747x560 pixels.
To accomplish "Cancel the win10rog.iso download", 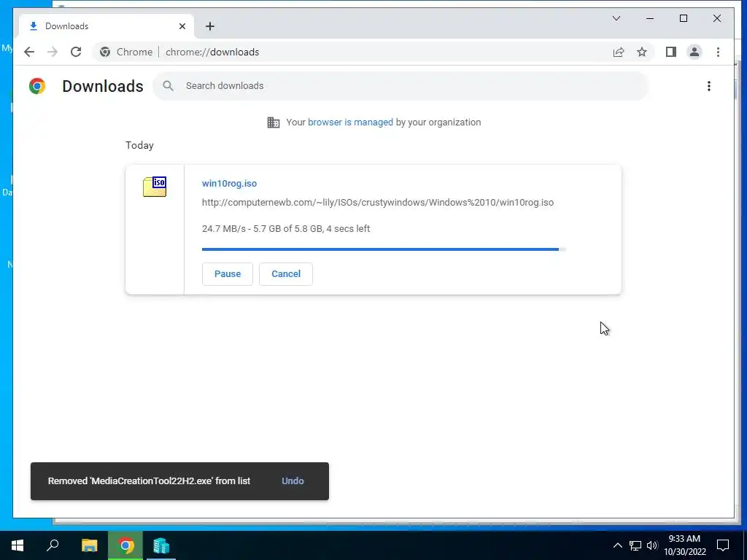I will pyautogui.click(x=286, y=274).
